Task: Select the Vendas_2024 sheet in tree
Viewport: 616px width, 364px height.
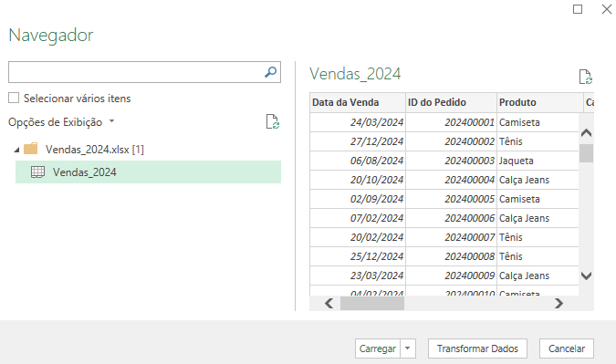Action: tap(148, 172)
